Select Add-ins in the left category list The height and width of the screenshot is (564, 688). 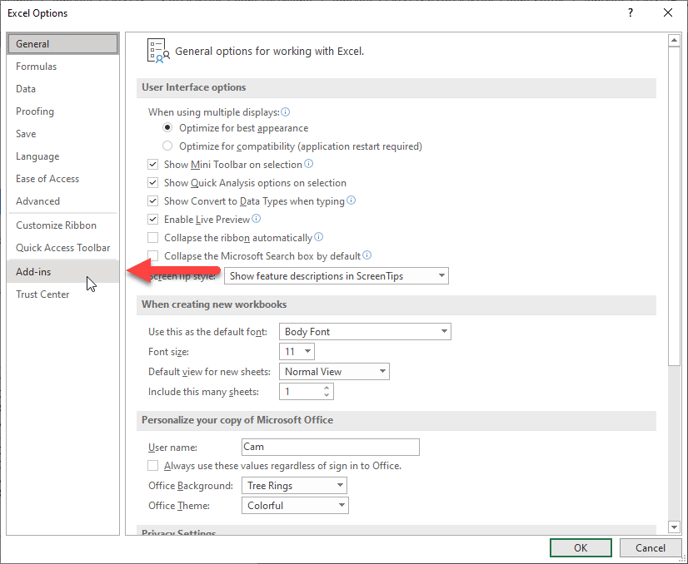point(34,272)
